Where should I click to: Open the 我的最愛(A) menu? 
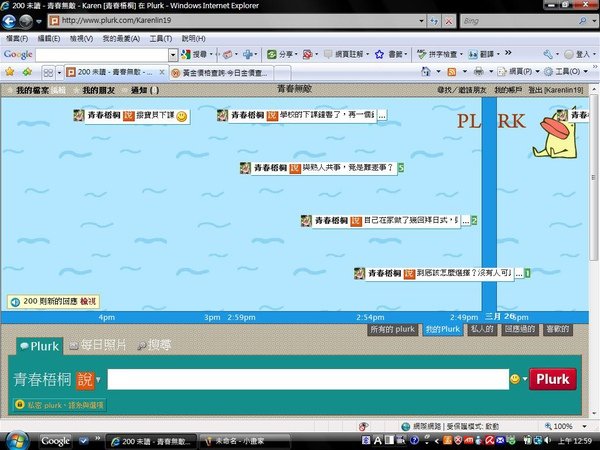tap(121, 39)
